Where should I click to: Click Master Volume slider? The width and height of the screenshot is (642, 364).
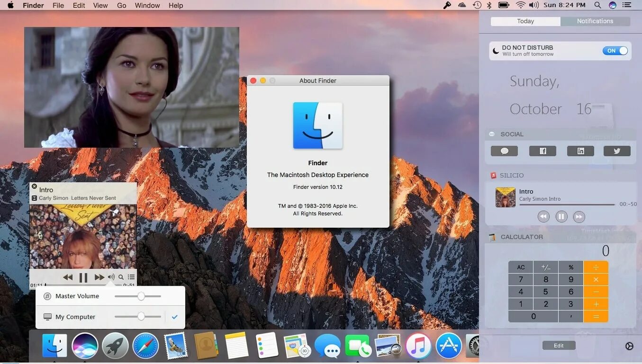[x=138, y=296]
